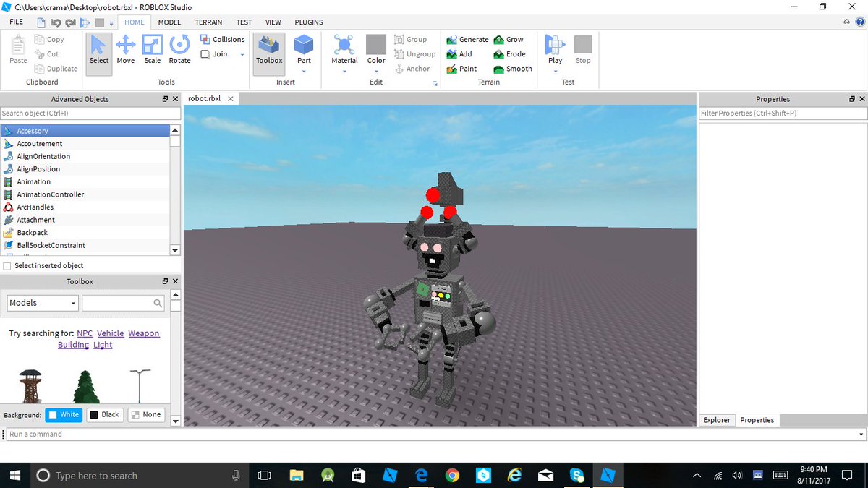868x488 pixels.
Task: Open Windows Start menu
Action: [x=16, y=475]
